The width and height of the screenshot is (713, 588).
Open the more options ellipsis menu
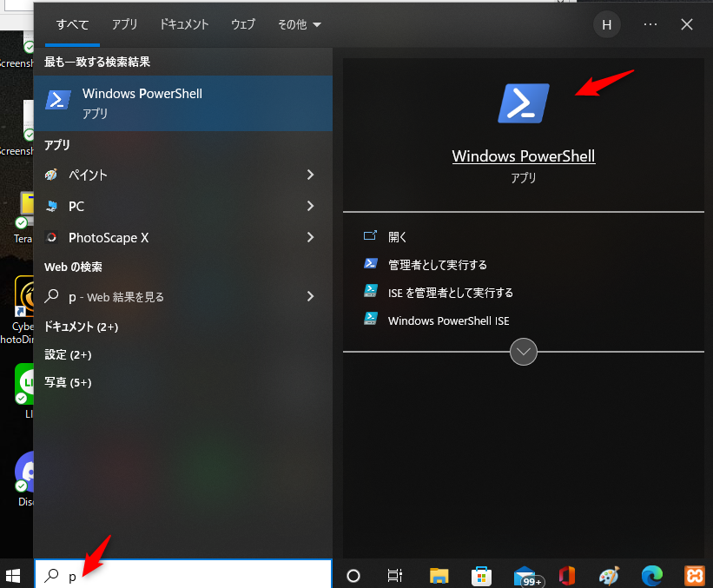pyautogui.click(x=650, y=24)
